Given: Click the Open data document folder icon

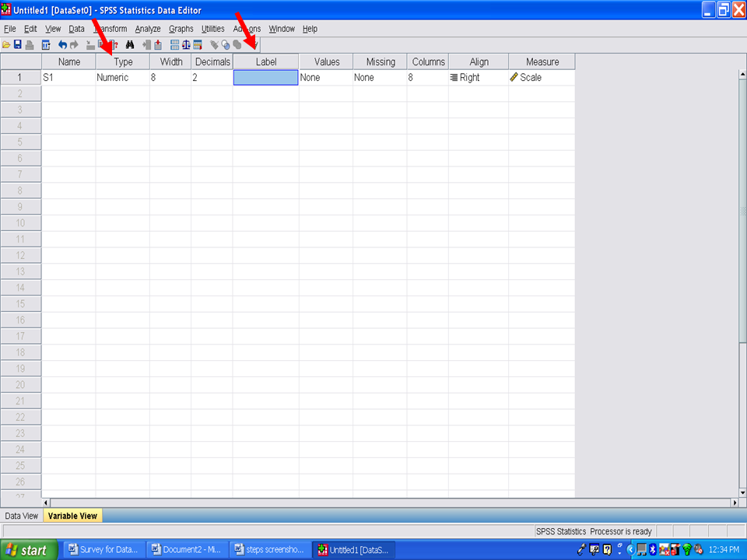Looking at the screenshot, I should click(7, 45).
